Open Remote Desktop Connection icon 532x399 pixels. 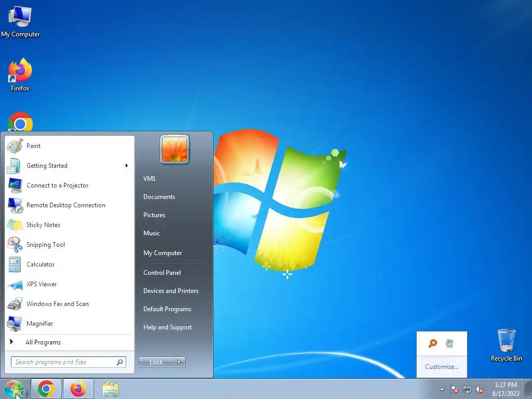pyautogui.click(x=15, y=205)
